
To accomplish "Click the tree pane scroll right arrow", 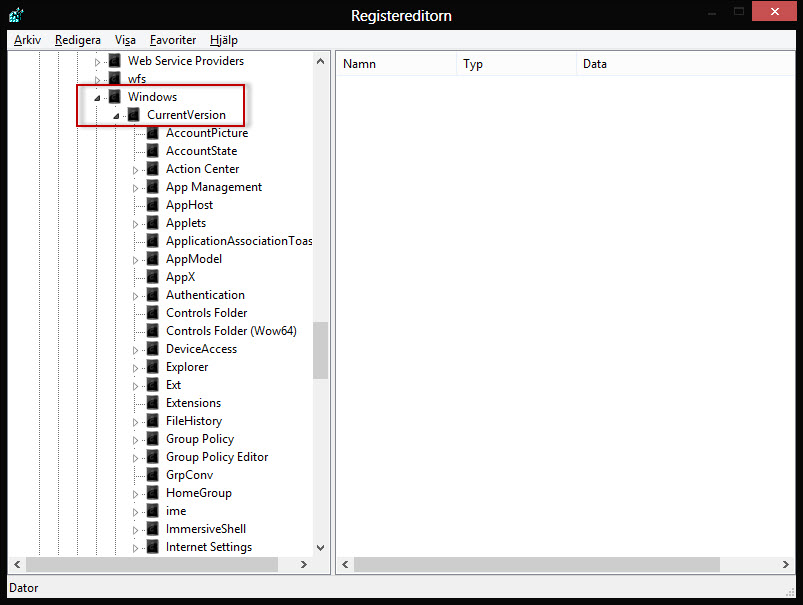I will pyautogui.click(x=304, y=564).
